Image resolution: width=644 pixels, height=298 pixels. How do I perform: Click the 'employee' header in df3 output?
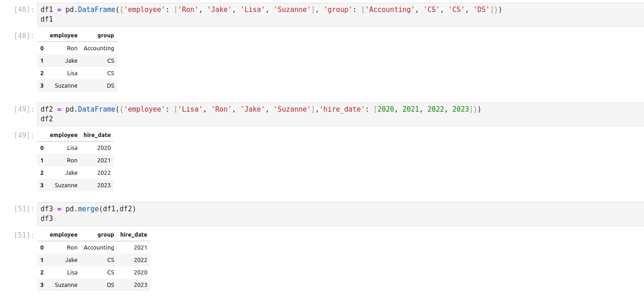pyautogui.click(x=64, y=235)
